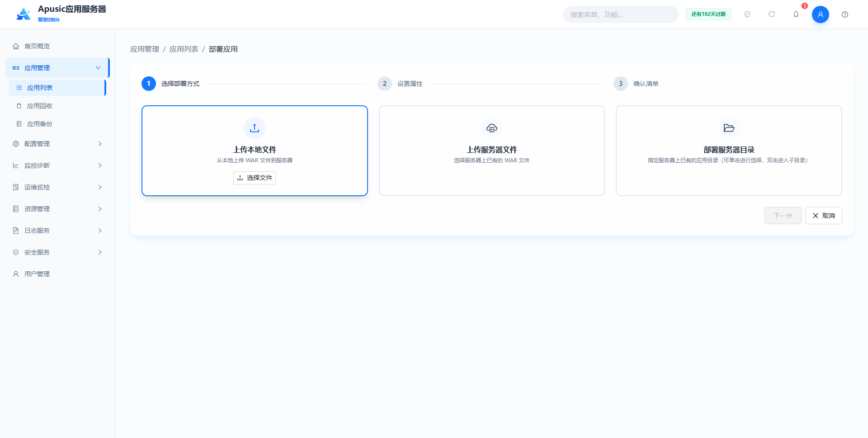868x438 pixels.
Task: Click the trash icon beside 应用回收
Action: pyautogui.click(x=19, y=106)
